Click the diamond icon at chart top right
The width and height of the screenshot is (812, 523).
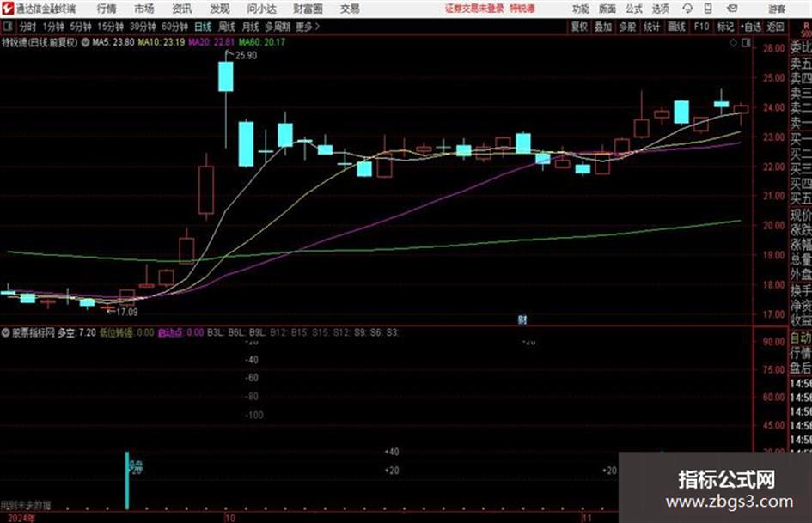[x=733, y=43]
